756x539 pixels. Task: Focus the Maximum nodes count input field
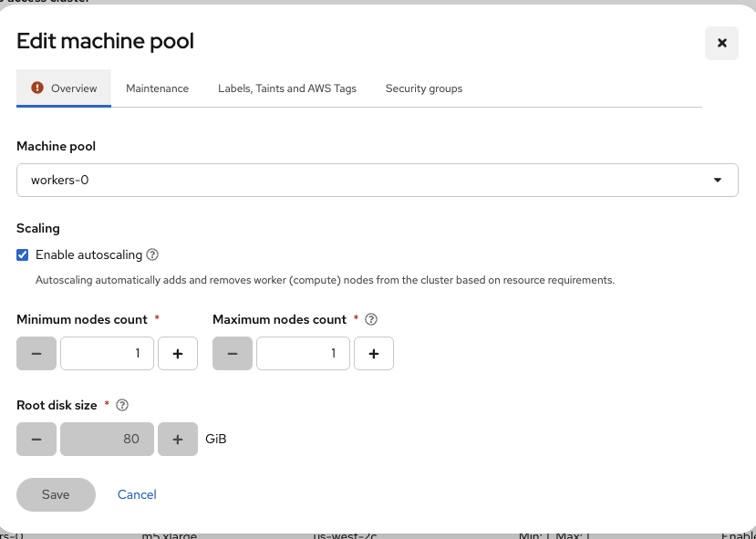click(303, 353)
